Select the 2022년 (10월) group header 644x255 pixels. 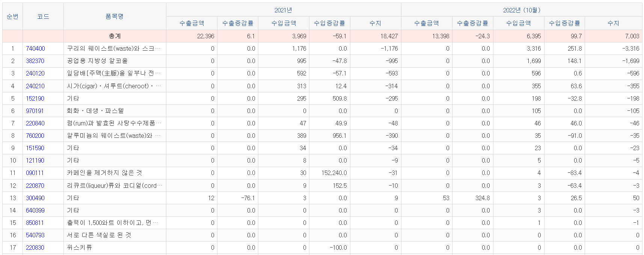point(521,10)
